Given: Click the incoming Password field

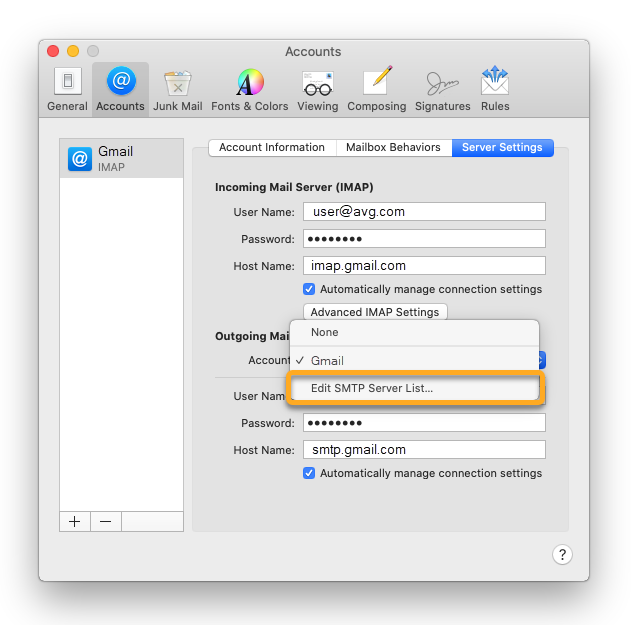Looking at the screenshot, I should click(424, 239).
